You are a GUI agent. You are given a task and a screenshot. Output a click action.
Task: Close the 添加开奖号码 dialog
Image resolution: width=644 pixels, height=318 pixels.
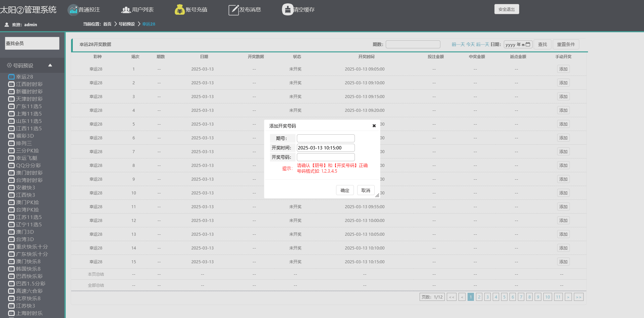click(374, 126)
